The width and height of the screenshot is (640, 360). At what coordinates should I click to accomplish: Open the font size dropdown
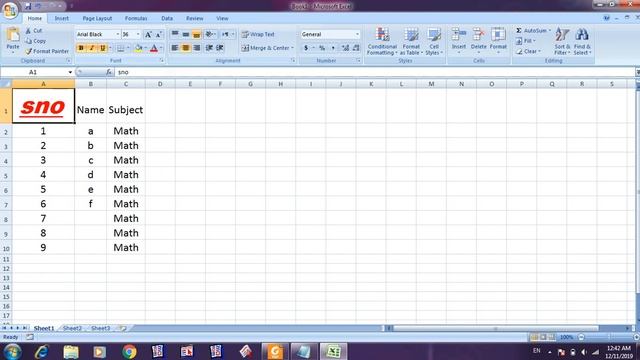[138, 34]
